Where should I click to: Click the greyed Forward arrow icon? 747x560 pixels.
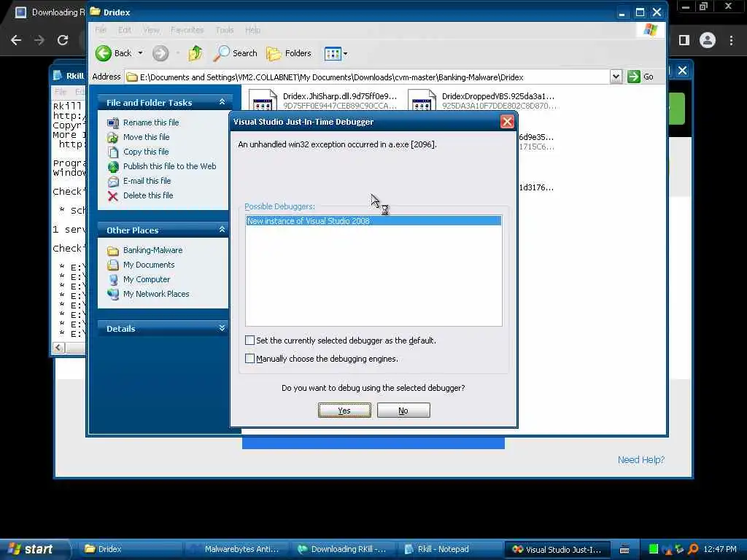tap(160, 53)
